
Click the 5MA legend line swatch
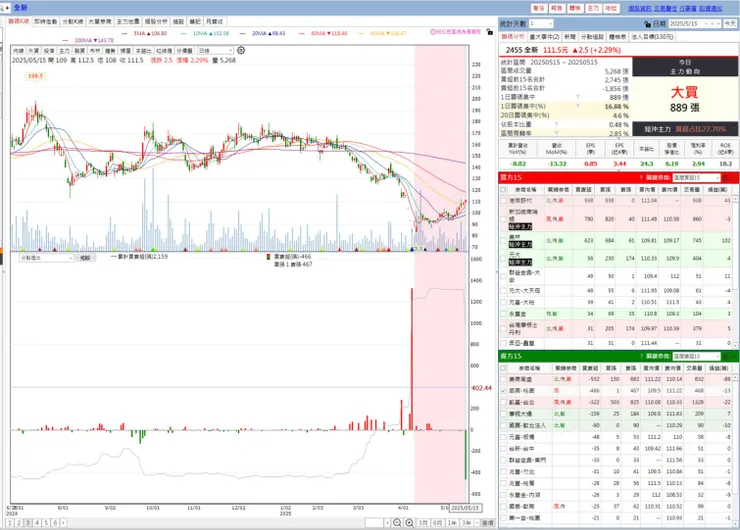(125, 34)
